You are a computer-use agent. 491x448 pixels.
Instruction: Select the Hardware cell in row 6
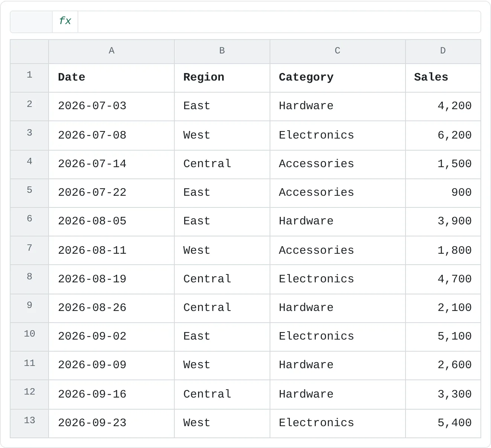(x=338, y=222)
